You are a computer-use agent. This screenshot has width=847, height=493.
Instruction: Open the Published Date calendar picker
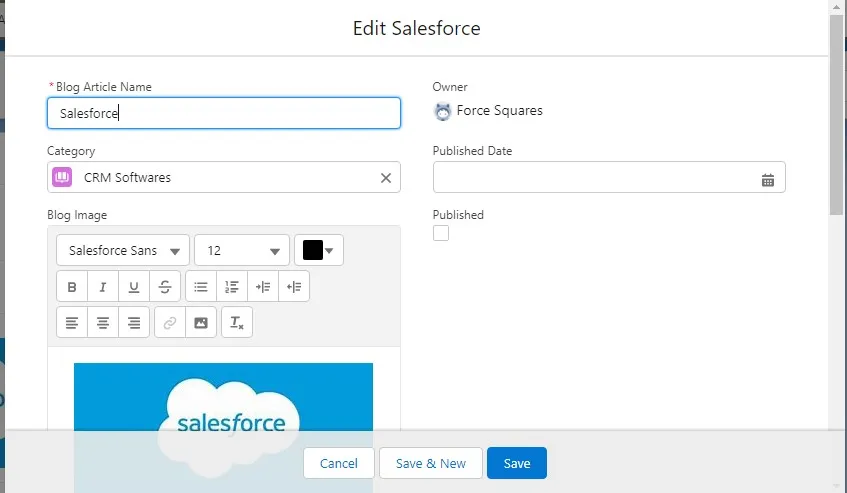tap(768, 180)
